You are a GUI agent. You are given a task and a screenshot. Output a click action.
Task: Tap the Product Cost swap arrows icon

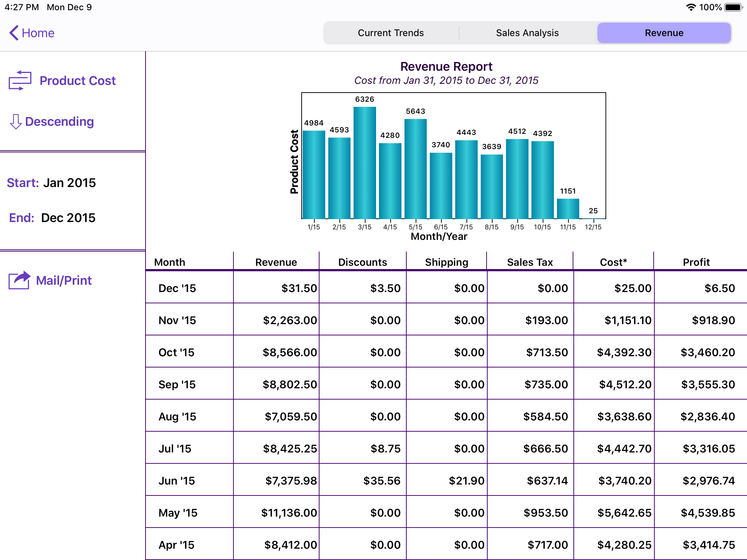20,81
